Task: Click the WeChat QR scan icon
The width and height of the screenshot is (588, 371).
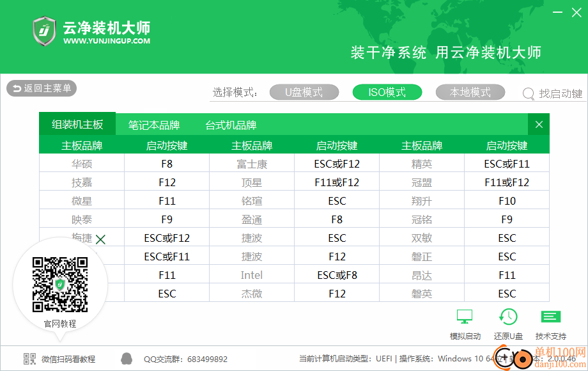Action: point(29,359)
